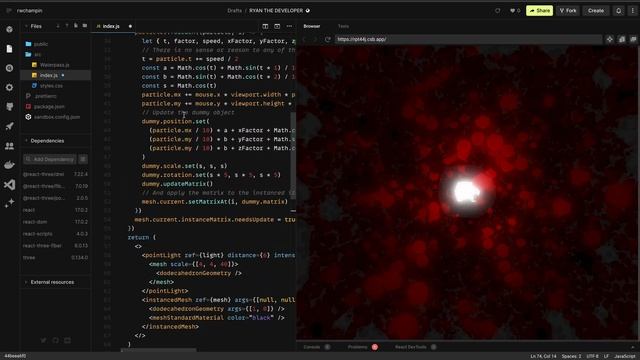Open the hamburger menu beside rwchampin
Screen dimensions: 640x360
pyautogui.click(x=9, y=11)
